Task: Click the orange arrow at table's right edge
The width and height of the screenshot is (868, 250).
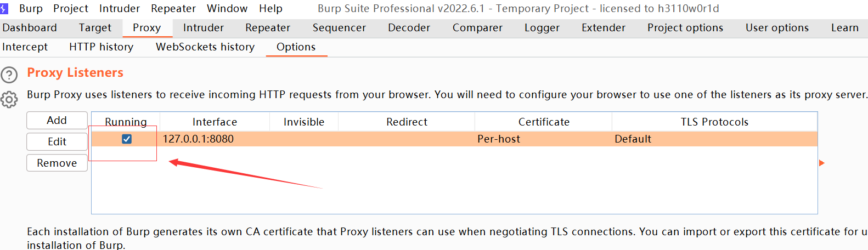Action: point(821,163)
